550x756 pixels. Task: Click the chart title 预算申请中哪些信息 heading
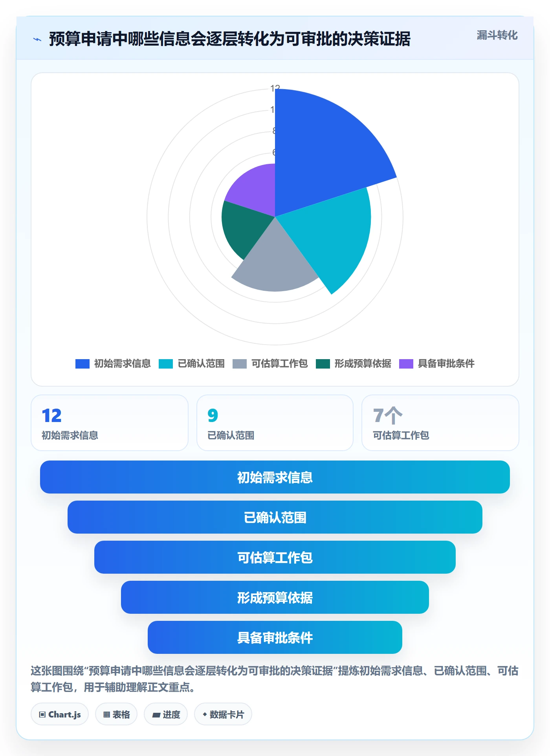click(229, 39)
